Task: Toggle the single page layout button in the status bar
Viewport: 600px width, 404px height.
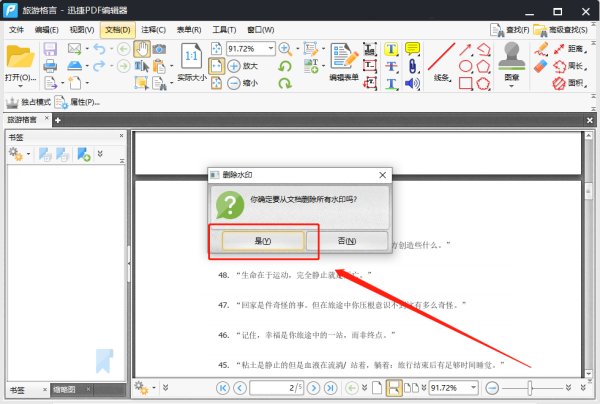Action: point(377,388)
